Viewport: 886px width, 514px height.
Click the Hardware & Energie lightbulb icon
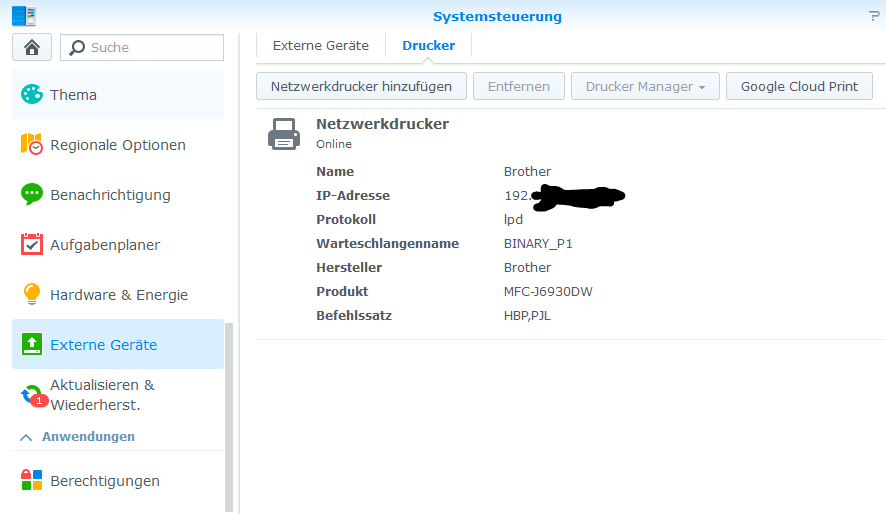[32, 295]
